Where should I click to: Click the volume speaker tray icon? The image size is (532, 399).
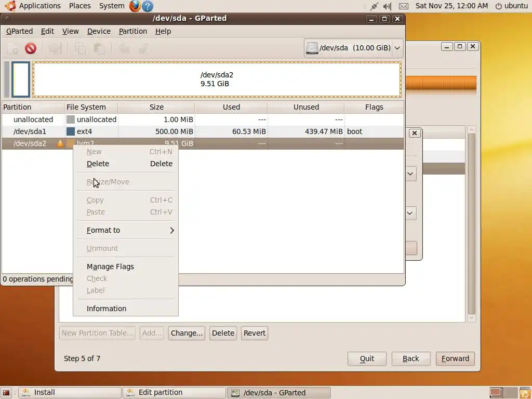(387, 6)
